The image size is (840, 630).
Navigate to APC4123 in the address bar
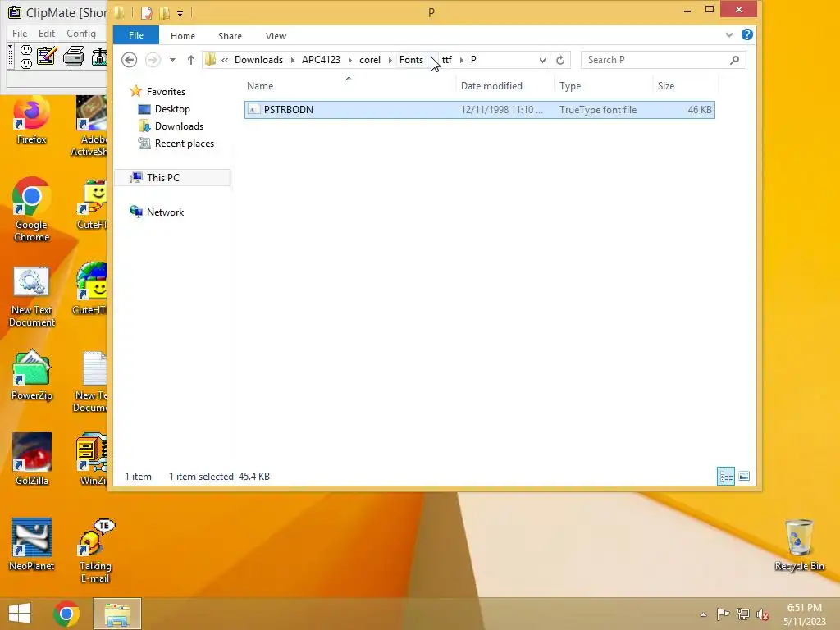tap(321, 60)
